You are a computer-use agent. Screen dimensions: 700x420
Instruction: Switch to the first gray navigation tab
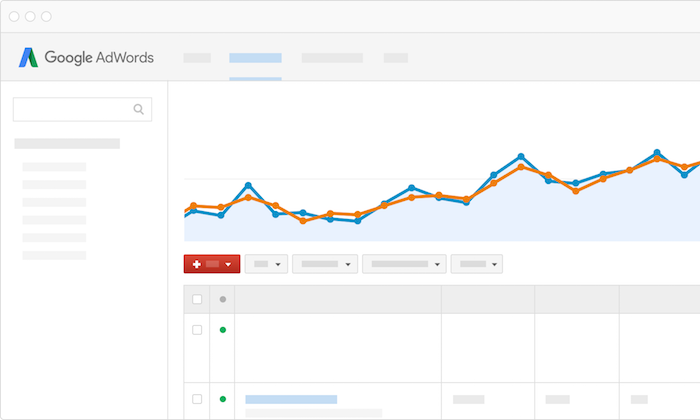(197, 58)
